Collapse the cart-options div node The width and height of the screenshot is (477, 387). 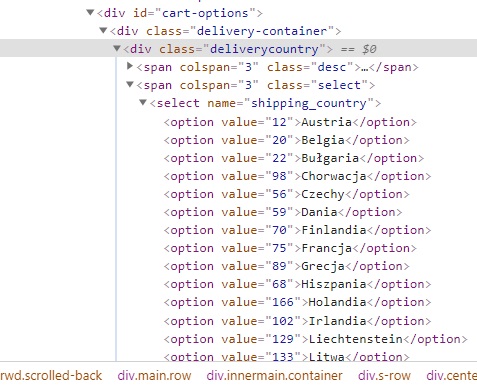(90, 13)
